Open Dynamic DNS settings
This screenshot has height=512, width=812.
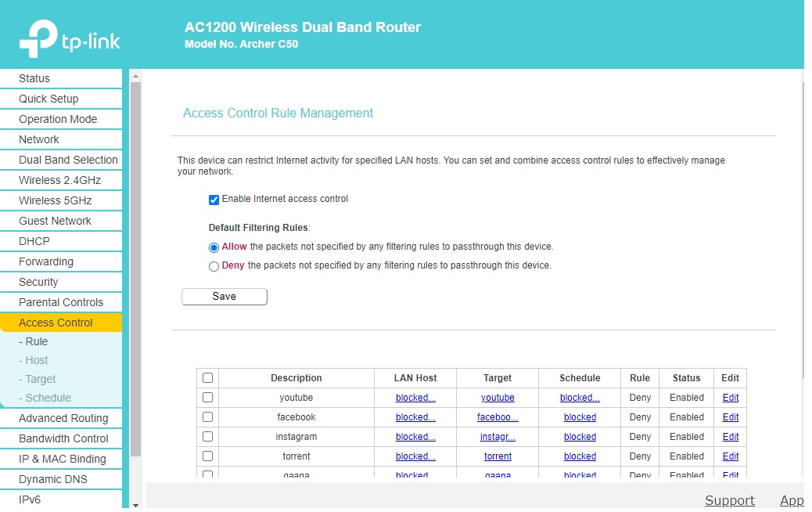point(61,479)
